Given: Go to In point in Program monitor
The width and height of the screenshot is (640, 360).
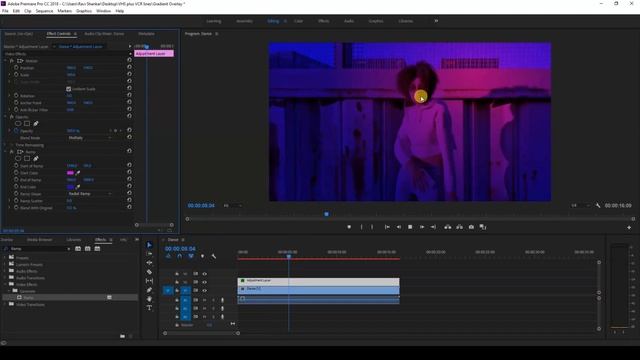Looking at the screenshot, I should click(387, 227).
